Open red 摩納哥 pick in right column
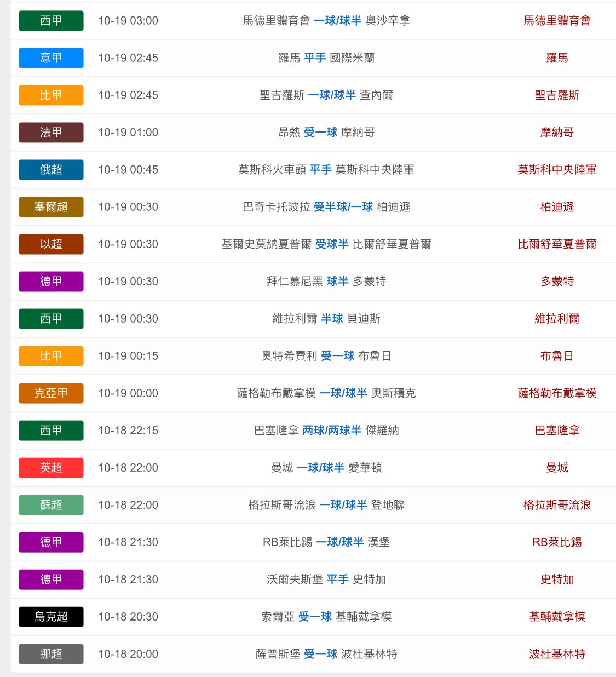 tap(557, 133)
